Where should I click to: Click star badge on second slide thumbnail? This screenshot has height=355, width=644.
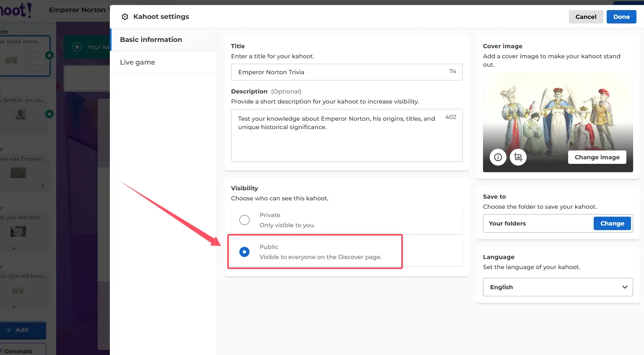49,114
